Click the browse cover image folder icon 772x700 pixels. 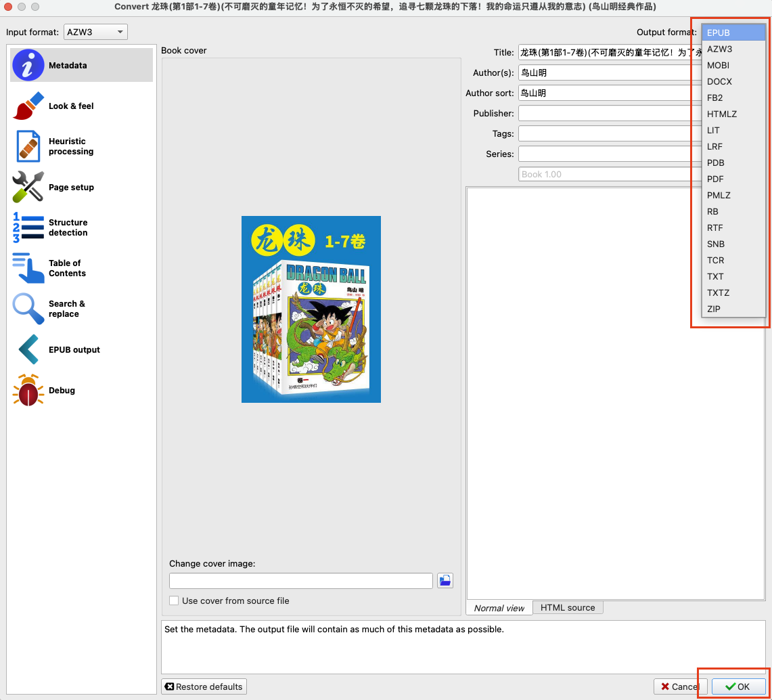[x=445, y=581]
